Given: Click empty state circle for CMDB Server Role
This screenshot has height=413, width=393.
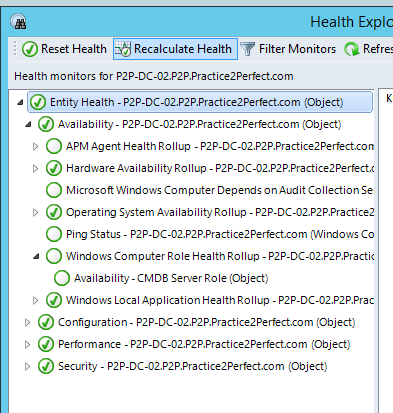Looking at the screenshot, I should pos(62,278).
